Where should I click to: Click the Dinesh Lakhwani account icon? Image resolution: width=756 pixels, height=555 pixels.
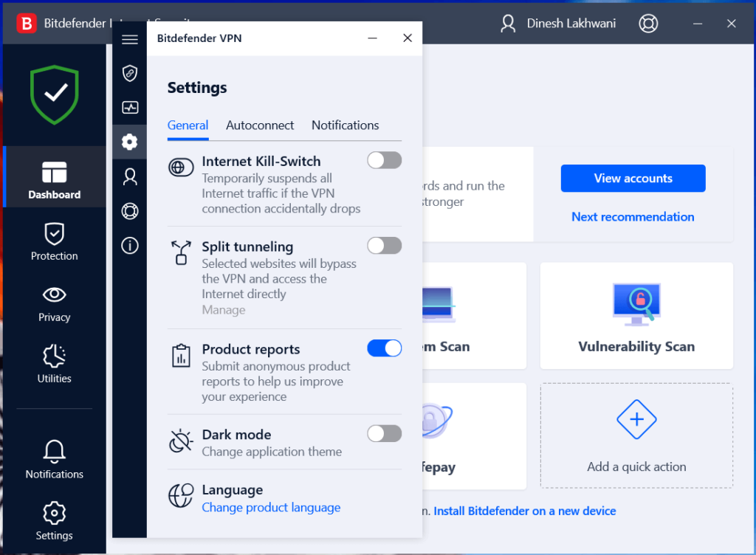pyautogui.click(x=508, y=23)
